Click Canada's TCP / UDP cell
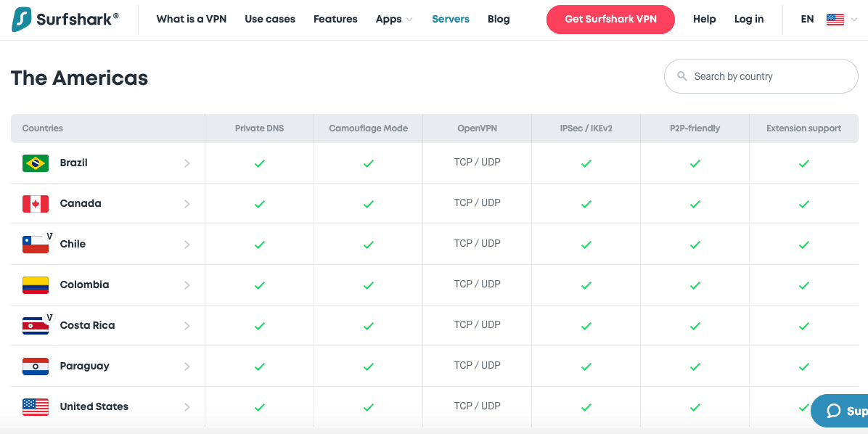 pos(477,202)
